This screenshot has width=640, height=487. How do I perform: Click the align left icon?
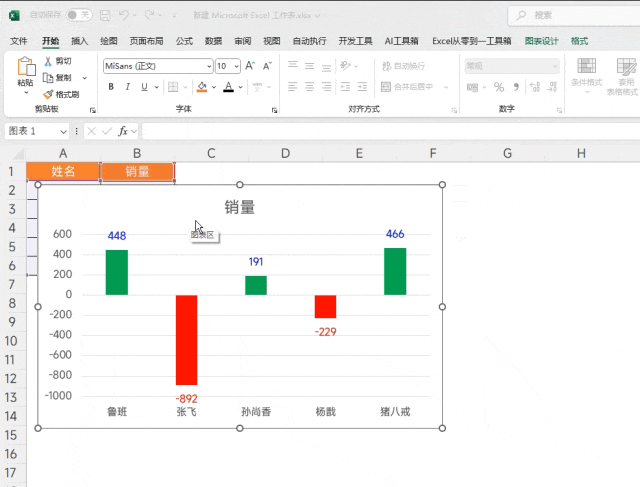point(293,87)
